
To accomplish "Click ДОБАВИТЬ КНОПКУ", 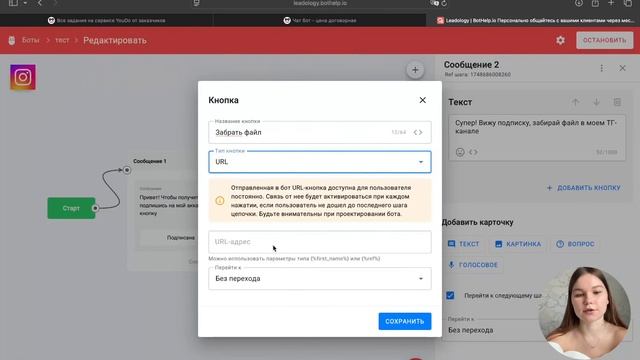I will click(584, 188).
